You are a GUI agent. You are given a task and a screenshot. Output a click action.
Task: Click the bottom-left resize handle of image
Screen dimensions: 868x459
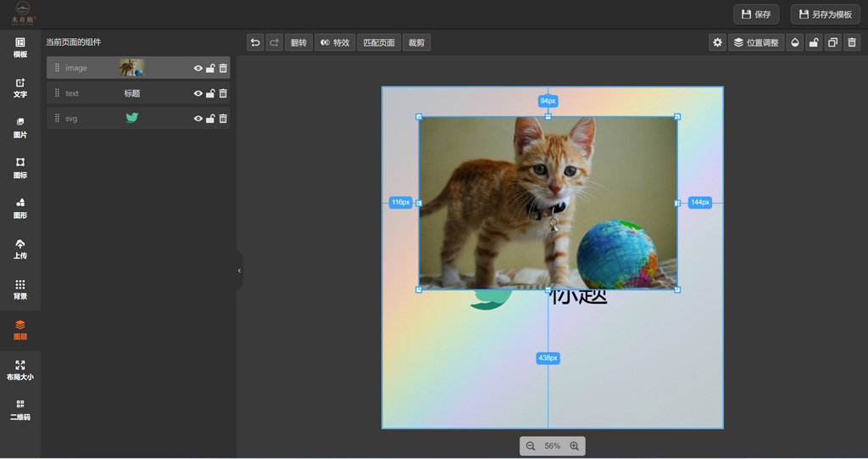pyautogui.click(x=419, y=289)
